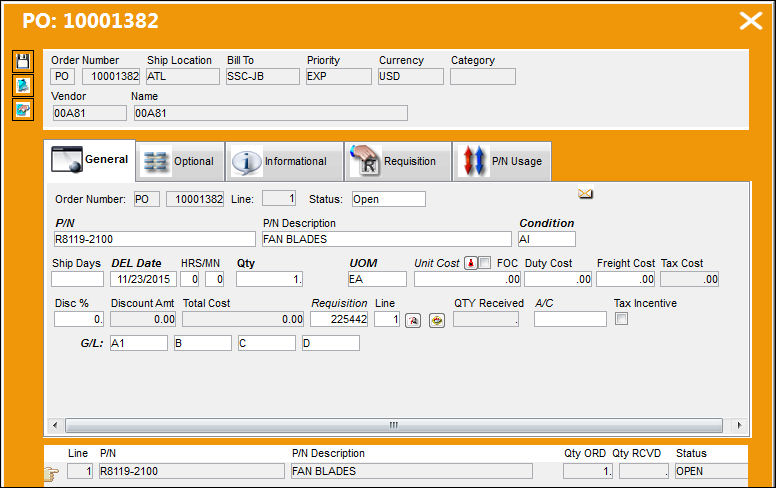Click the scrollbar left arrow
The height and width of the screenshot is (488, 776).
(55, 425)
